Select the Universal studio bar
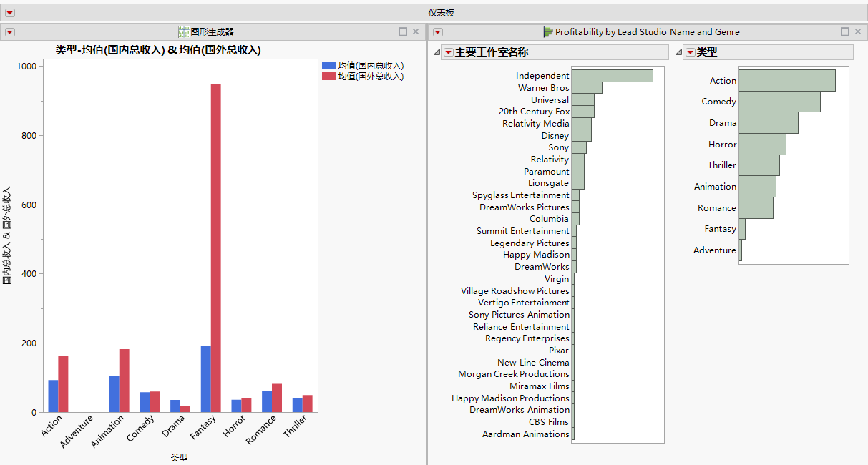The height and width of the screenshot is (465, 868). coord(583,100)
